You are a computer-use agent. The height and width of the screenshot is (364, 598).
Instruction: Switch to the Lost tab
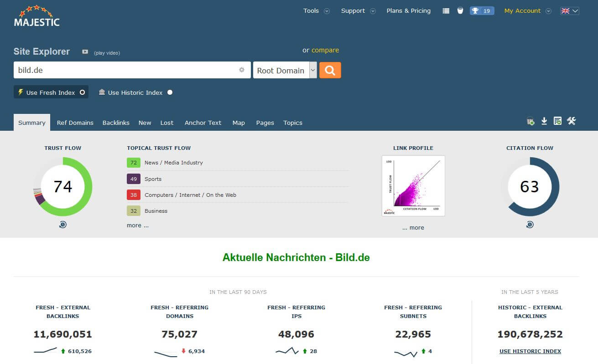[x=167, y=123]
